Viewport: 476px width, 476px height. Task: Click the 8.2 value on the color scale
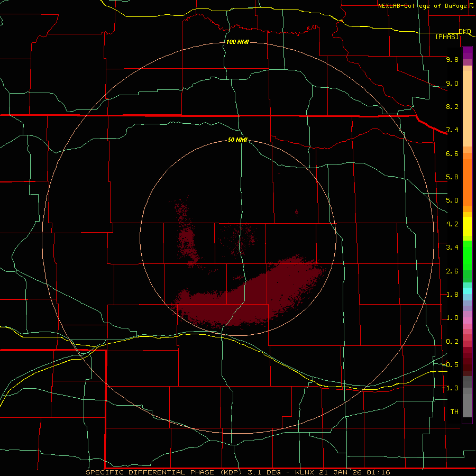(x=452, y=106)
